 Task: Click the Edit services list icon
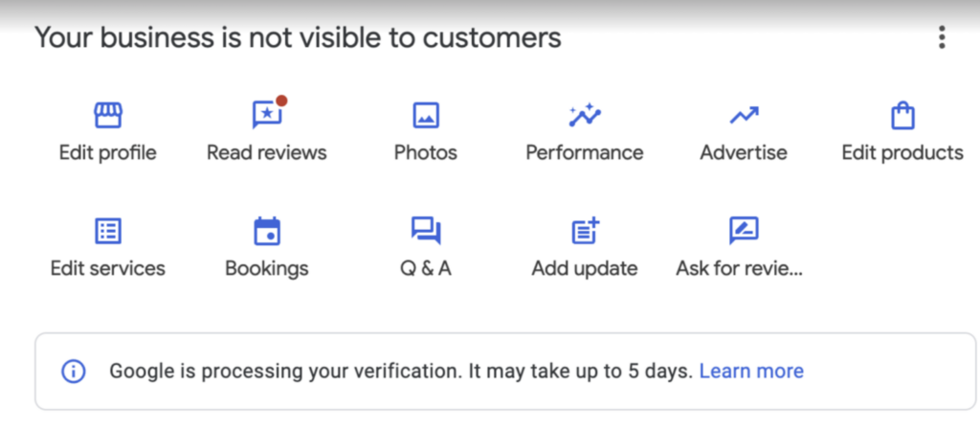click(x=108, y=231)
